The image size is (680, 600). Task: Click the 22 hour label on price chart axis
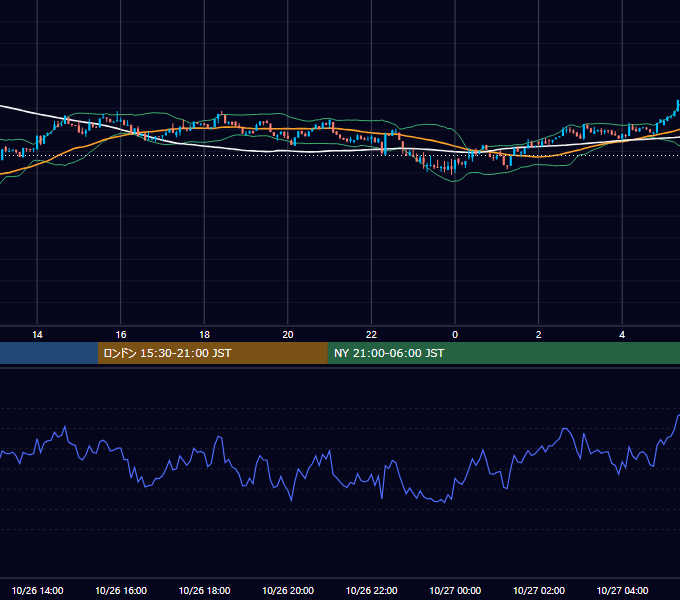371,335
